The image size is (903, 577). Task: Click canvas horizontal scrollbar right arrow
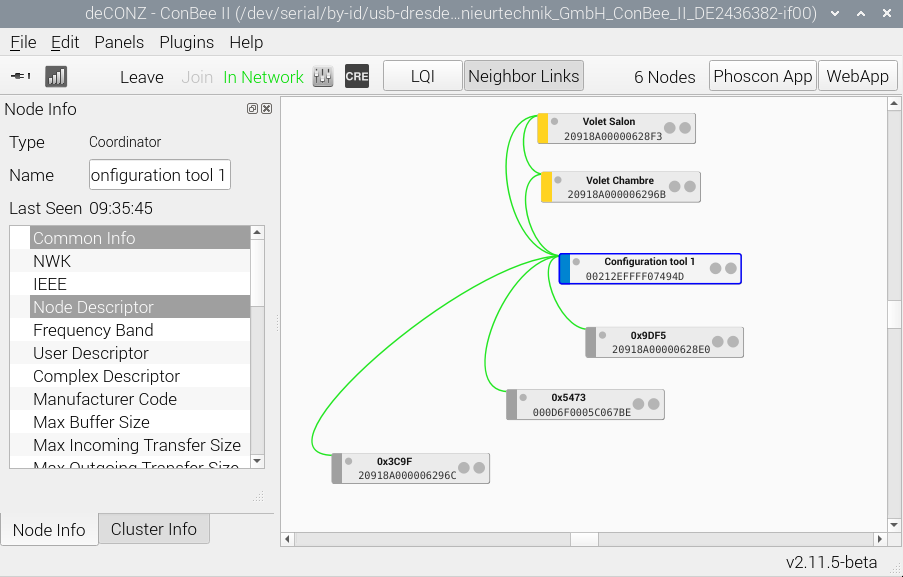[879, 539]
